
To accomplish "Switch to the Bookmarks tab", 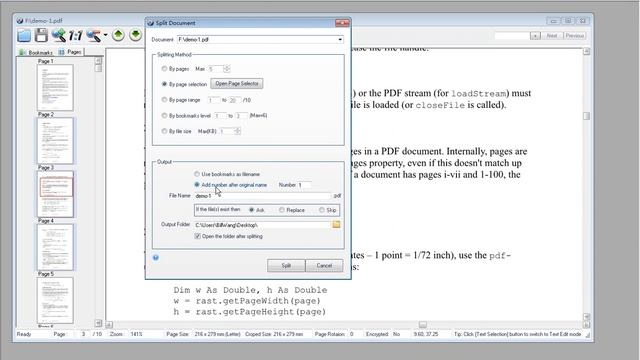I will (x=36, y=53).
